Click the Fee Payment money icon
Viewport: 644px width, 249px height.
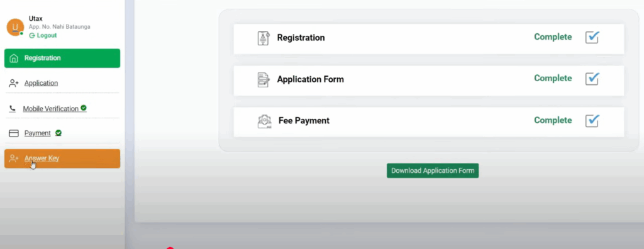coord(265,121)
